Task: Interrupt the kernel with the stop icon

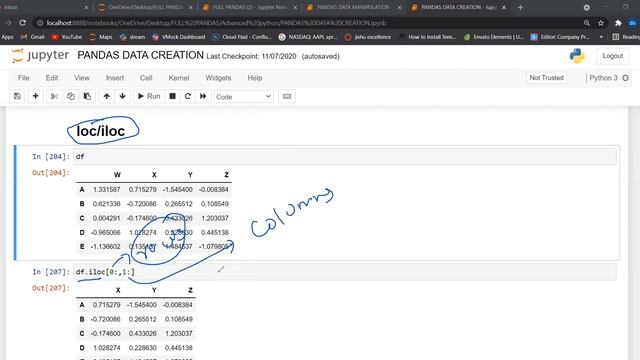Action: point(173,96)
